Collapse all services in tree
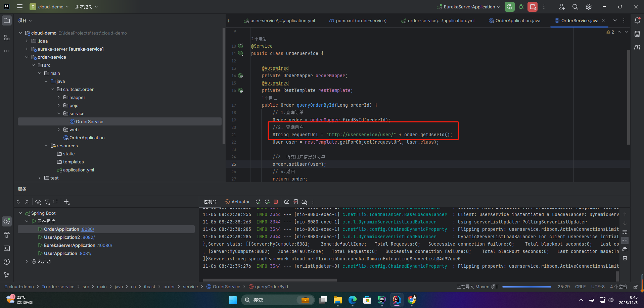 [x=27, y=202]
